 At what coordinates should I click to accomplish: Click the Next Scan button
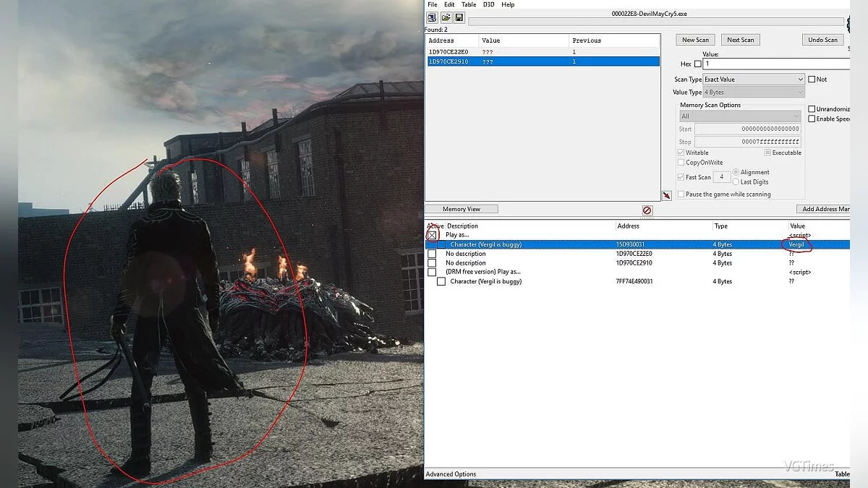(740, 40)
